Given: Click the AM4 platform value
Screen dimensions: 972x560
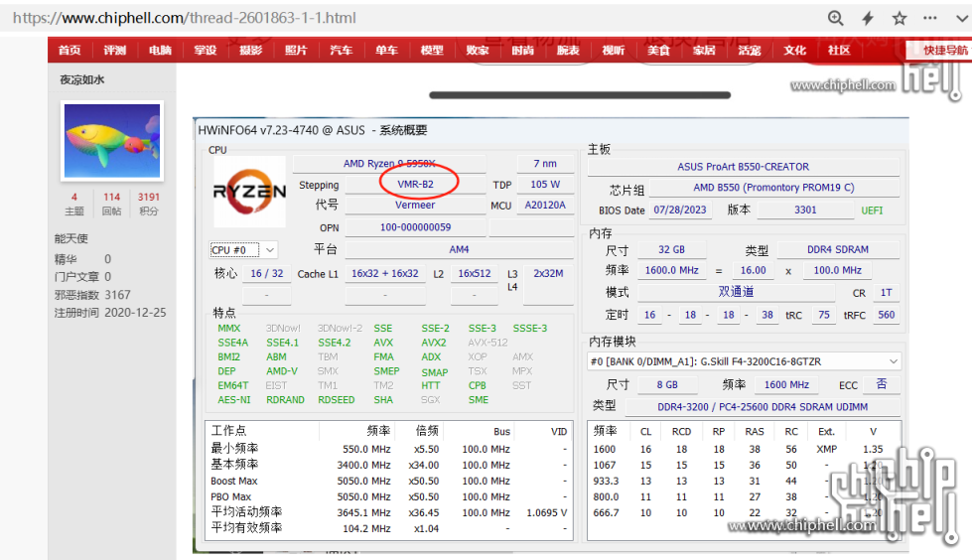Looking at the screenshot, I should [x=459, y=249].
